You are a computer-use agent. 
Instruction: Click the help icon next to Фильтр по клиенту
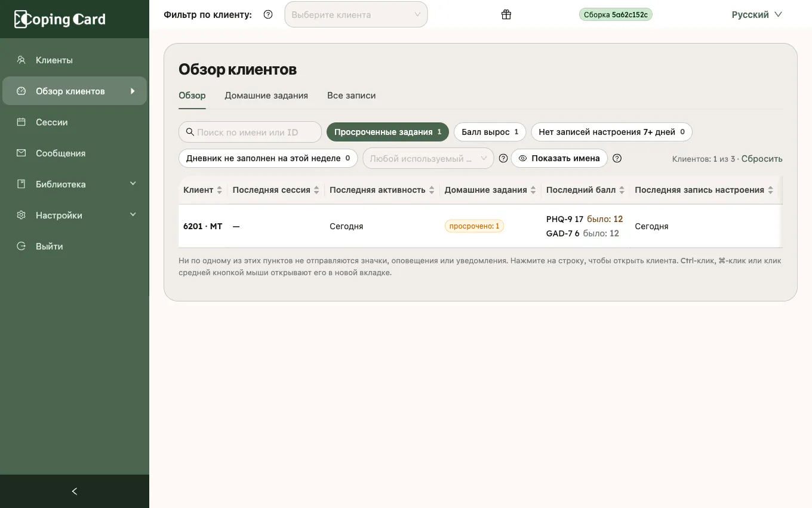[x=268, y=14]
